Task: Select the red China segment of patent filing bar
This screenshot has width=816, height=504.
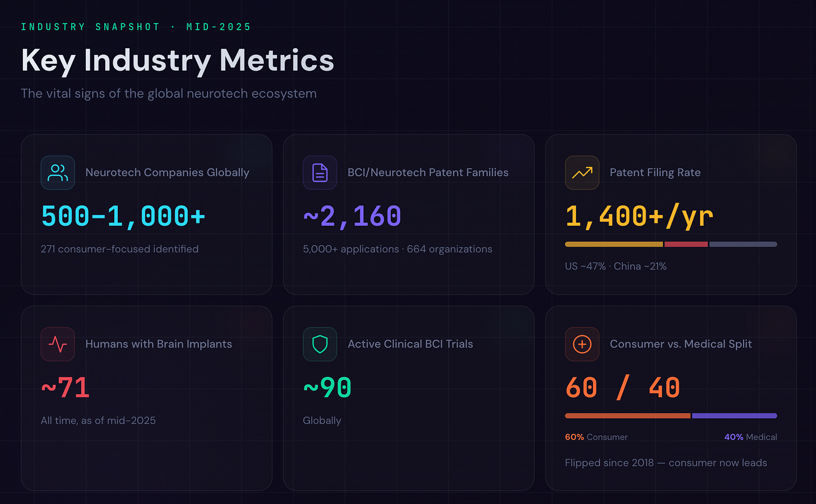Action: pyautogui.click(x=687, y=244)
